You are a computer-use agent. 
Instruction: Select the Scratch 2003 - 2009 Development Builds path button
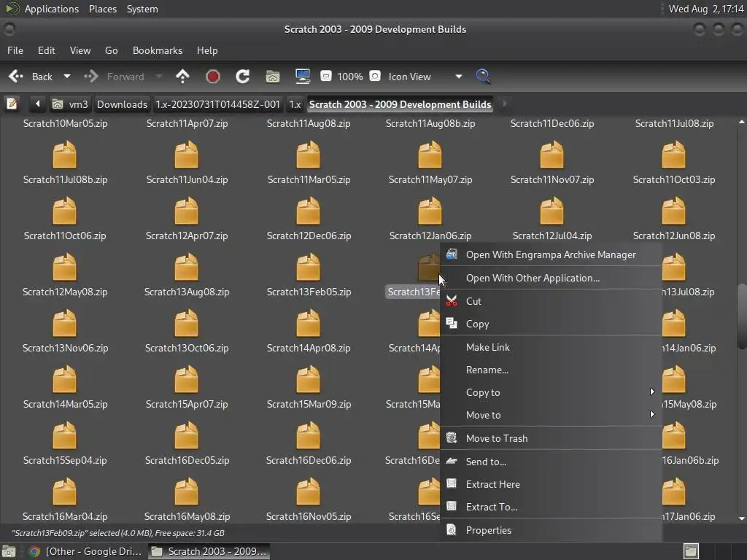click(x=400, y=104)
